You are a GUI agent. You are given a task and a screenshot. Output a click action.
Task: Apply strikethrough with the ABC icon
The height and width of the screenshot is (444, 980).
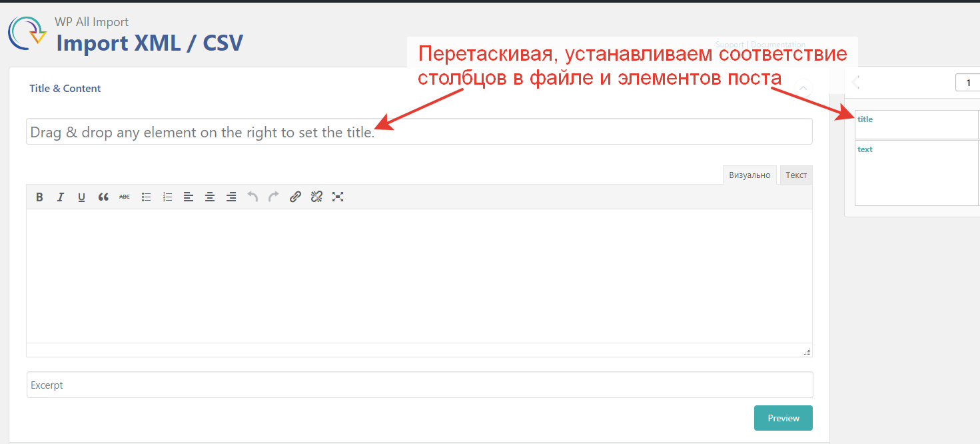[125, 197]
